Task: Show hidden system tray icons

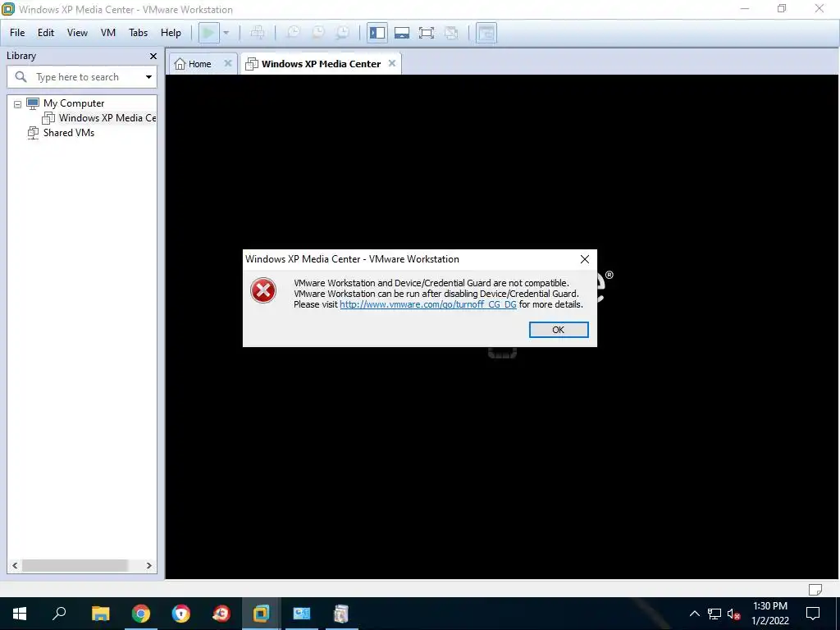Action: pyautogui.click(x=694, y=614)
